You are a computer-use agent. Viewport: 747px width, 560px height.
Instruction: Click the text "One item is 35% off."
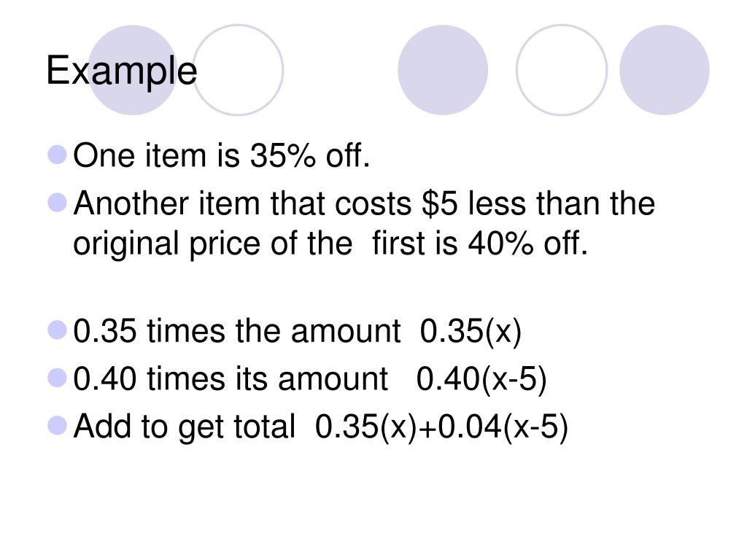(x=222, y=155)
